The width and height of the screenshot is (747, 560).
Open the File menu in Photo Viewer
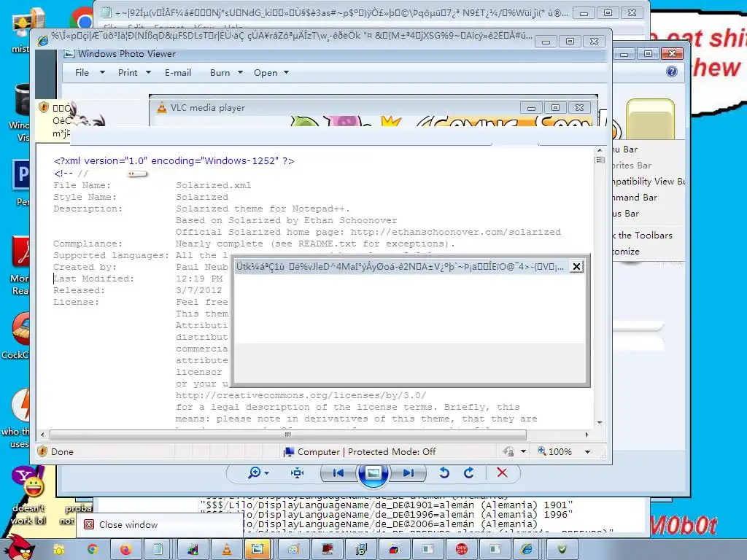tap(82, 72)
